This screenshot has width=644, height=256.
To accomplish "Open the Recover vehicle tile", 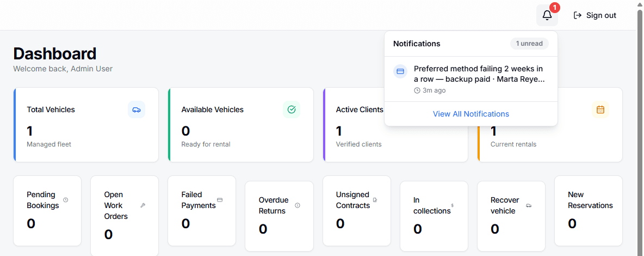I will (x=511, y=216).
